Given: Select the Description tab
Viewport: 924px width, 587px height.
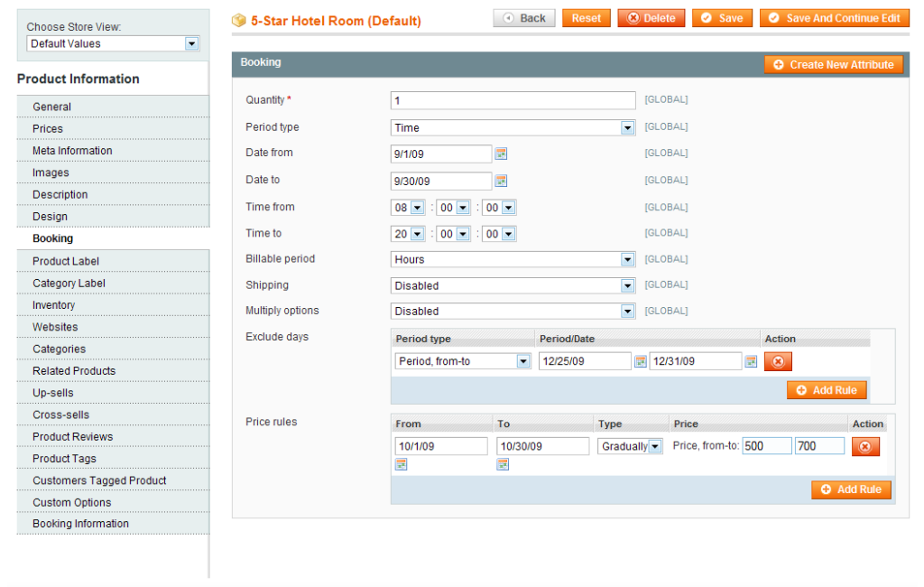Looking at the screenshot, I should pos(113,195).
